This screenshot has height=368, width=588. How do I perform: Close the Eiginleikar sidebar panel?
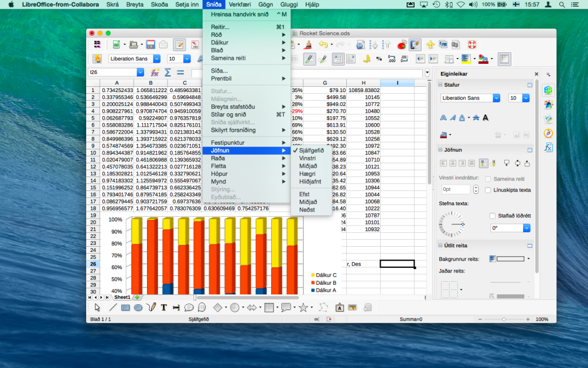tap(536, 74)
